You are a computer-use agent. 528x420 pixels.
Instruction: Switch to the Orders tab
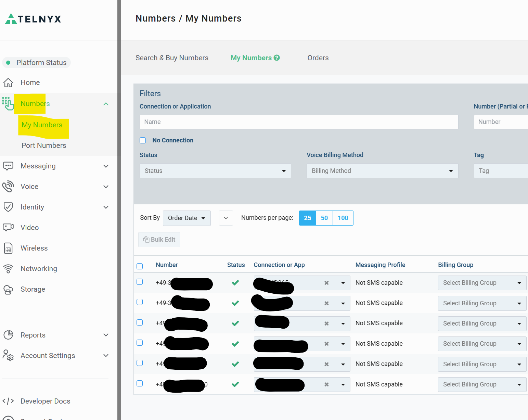click(318, 58)
